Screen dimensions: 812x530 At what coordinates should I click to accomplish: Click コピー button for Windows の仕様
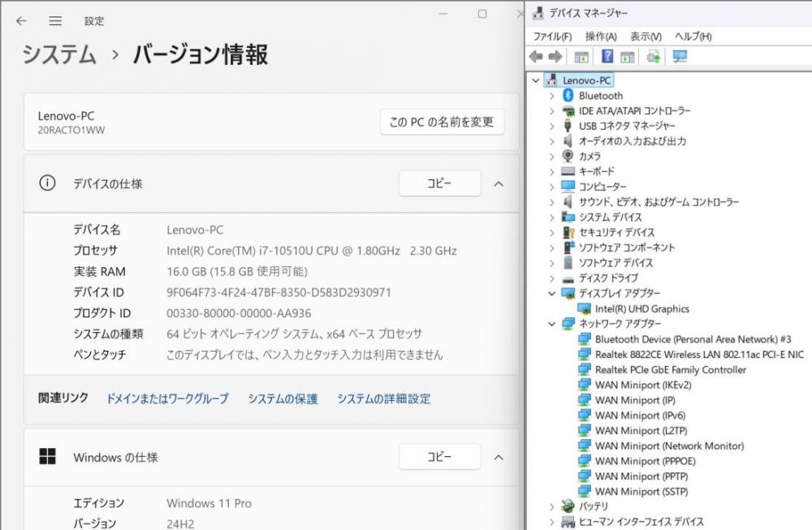coord(439,456)
